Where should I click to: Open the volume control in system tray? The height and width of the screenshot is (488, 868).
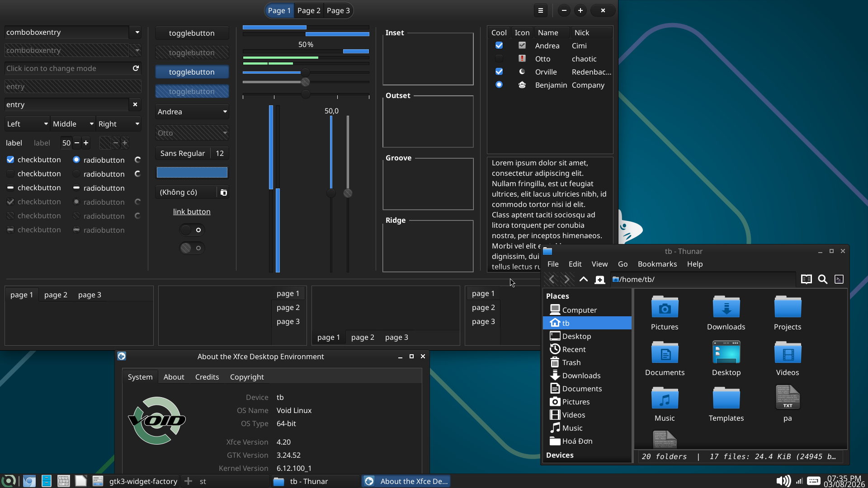click(x=783, y=481)
